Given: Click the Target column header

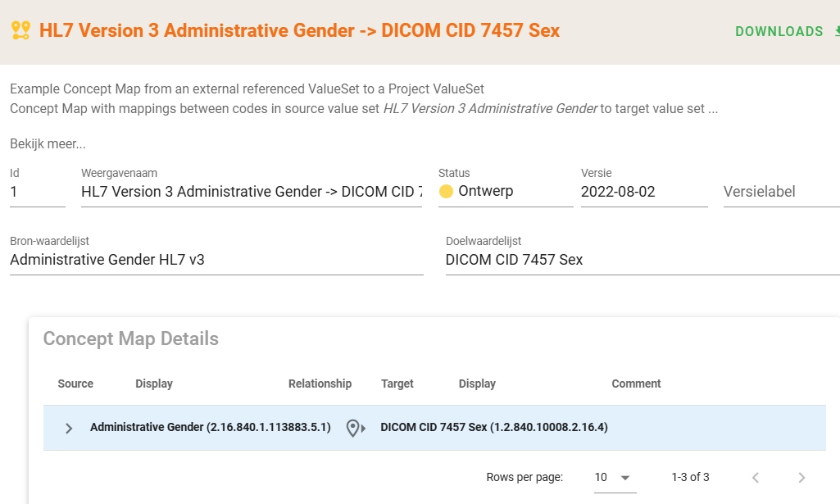Looking at the screenshot, I should coord(397,384).
